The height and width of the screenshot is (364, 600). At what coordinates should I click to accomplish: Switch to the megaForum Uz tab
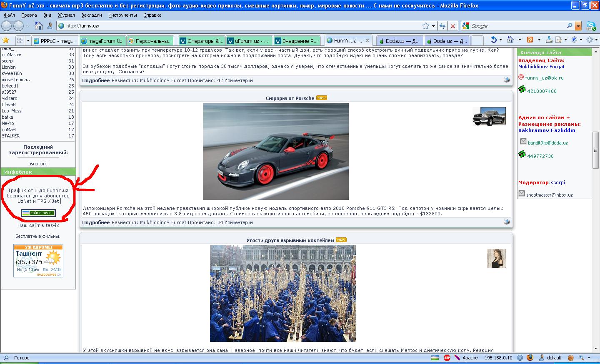click(x=102, y=41)
